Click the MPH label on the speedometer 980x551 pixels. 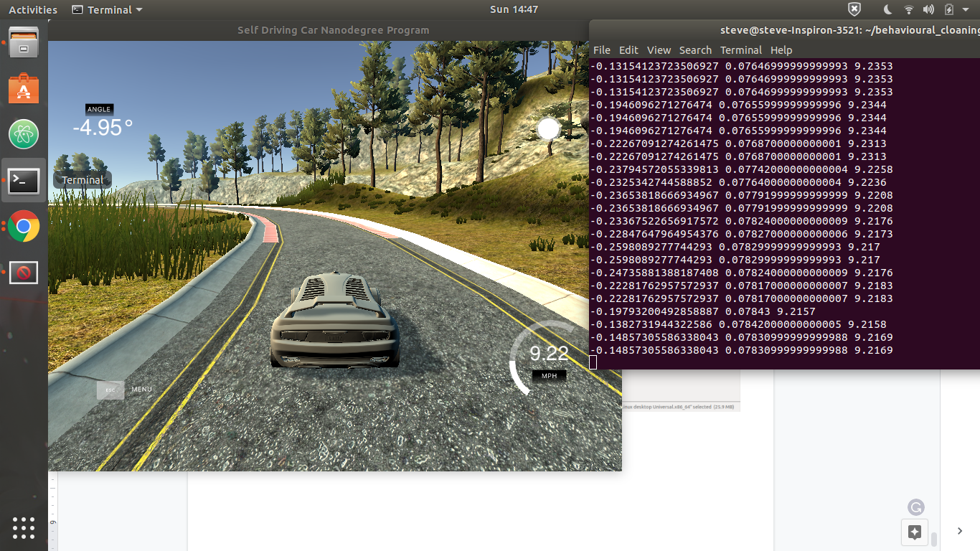pos(549,375)
